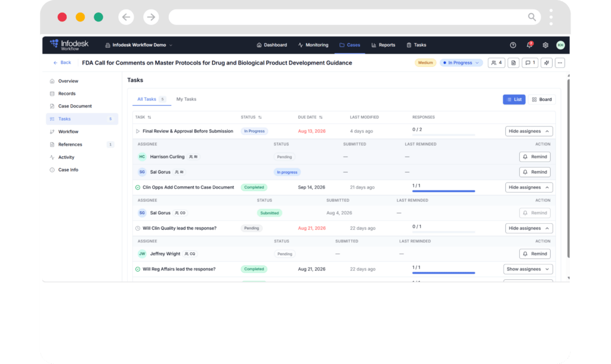The width and height of the screenshot is (611, 364).
Task: Sort tasks by Due Date column arrows
Action: click(320, 118)
